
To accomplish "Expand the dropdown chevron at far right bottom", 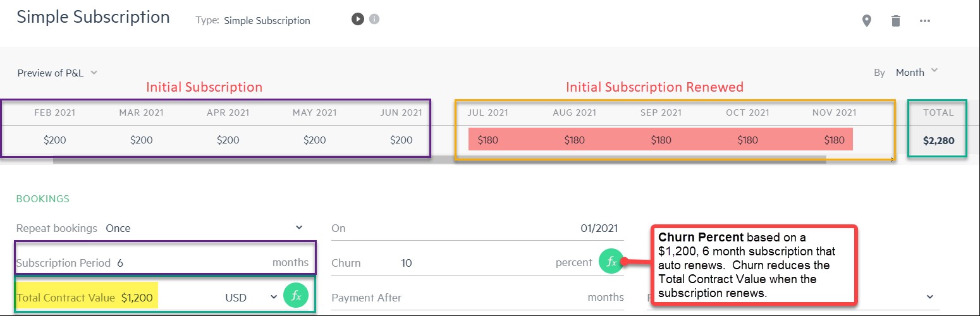I will 929,296.
